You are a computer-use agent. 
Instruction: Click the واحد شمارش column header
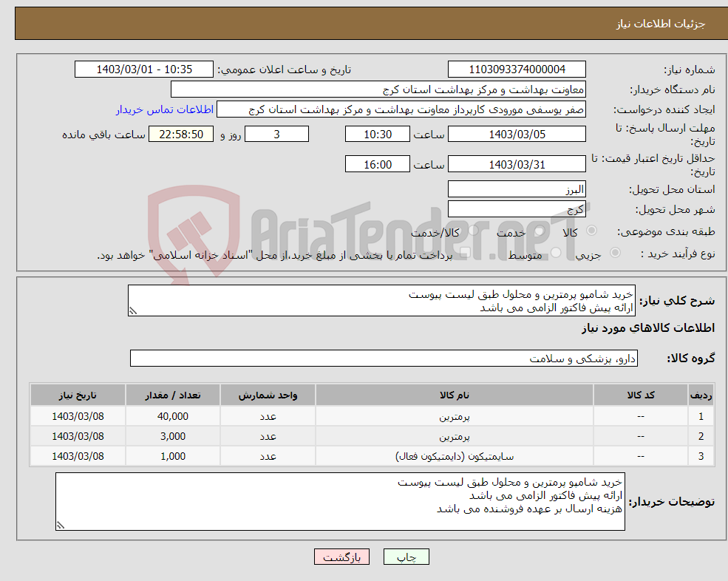pyautogui.click(x=268, y=395)
